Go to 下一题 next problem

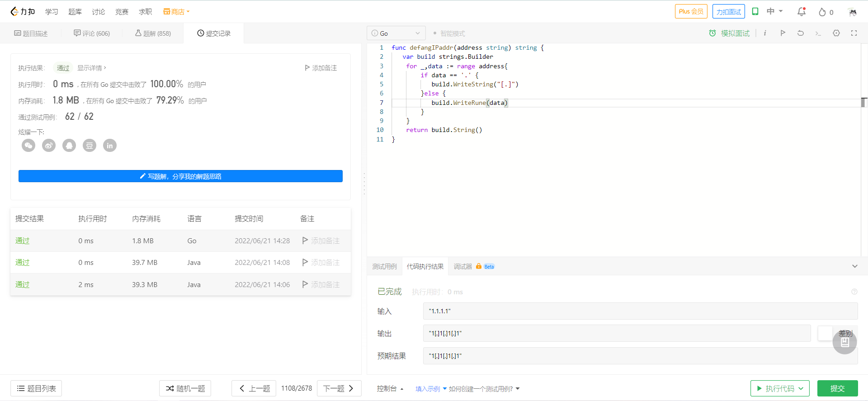[x=339, y=388]
